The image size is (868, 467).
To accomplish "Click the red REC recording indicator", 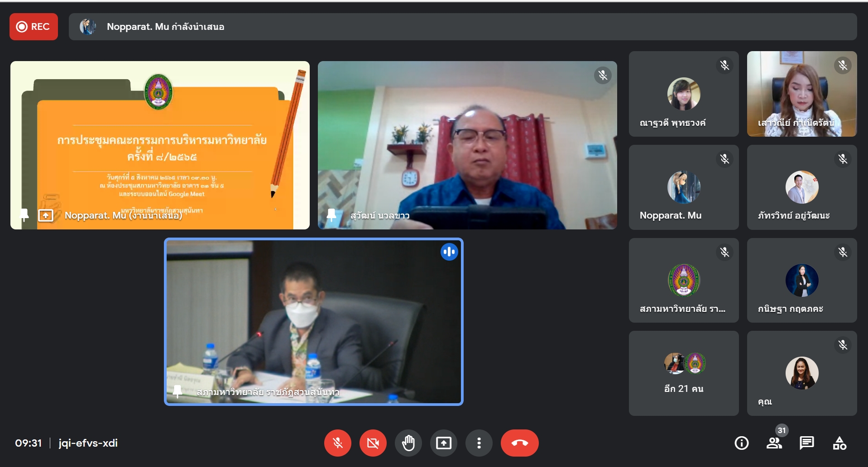I will pos(34,27).
